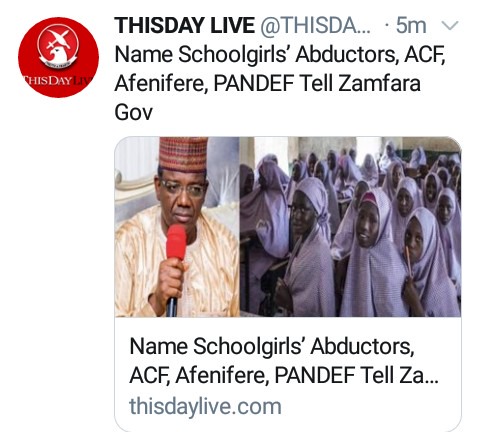Image resolution: width=480 pixels, height=432 pixels.
Task: Open the @THISDA... handle
Action: pos(315,25)
